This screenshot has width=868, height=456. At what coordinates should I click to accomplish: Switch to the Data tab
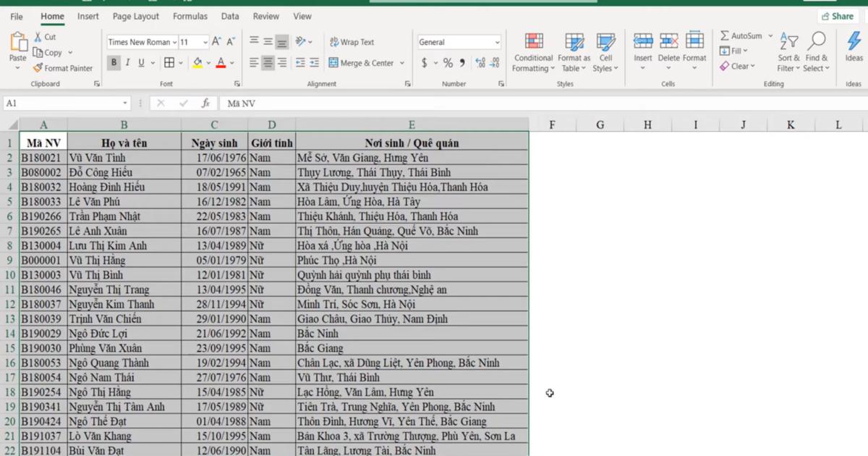click(x=230, y=16)
